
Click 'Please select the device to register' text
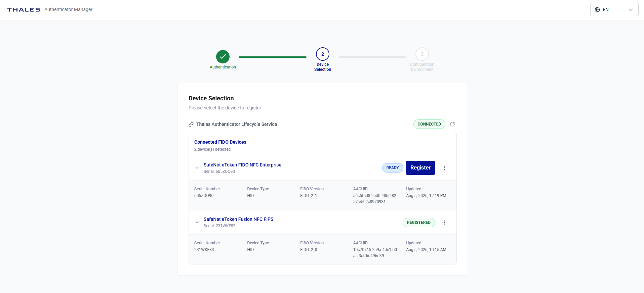coord(225,108)
